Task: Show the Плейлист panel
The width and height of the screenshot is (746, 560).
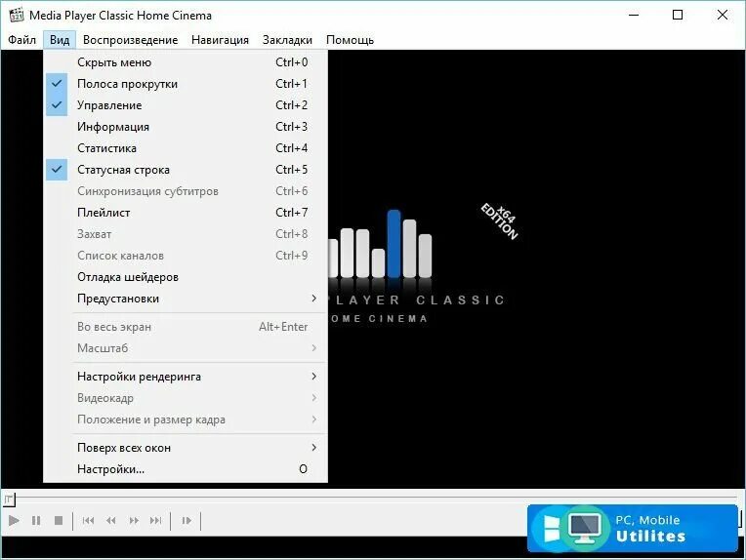Action: (186, 213)
